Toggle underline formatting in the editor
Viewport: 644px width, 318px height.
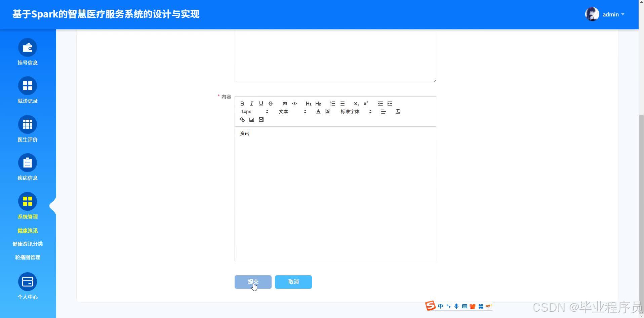pyautogui.click(x=261, y=103)
